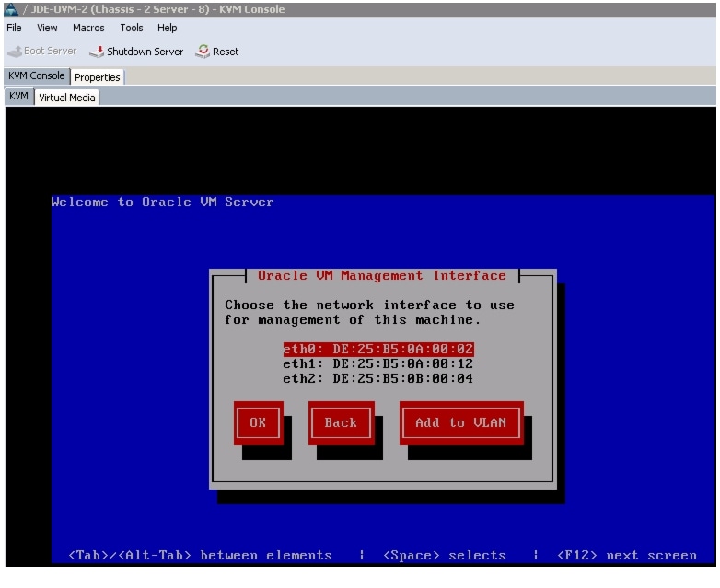The image size is (720, 588).
Task: Open the View menu
Action: pos(47,28)
